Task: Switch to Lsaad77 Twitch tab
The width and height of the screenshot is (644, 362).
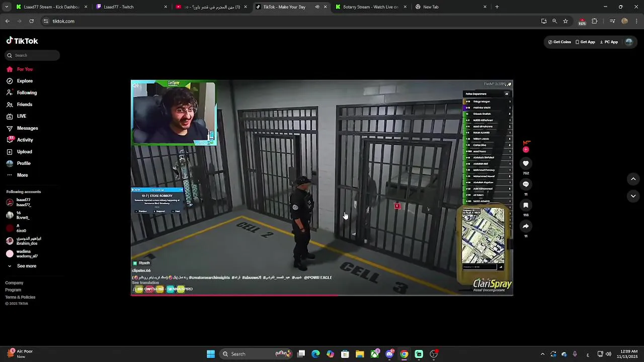Action: click(131, 7)
